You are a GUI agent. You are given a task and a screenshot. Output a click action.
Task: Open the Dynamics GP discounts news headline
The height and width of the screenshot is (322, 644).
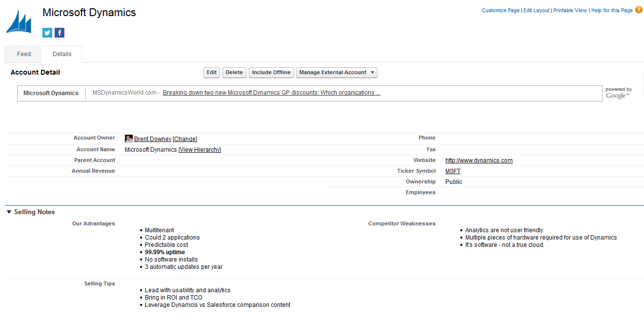[271, 92]
